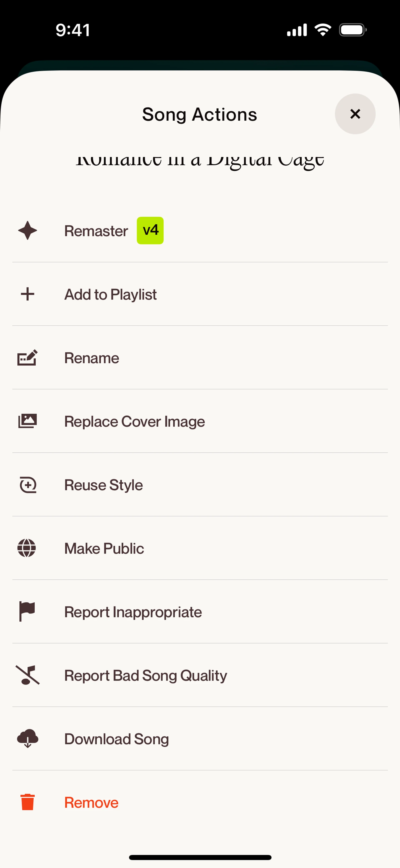This screenshot has width=400, height=868.
Task: Tap the Rename pencil icon
Action: tap(27, 358)
